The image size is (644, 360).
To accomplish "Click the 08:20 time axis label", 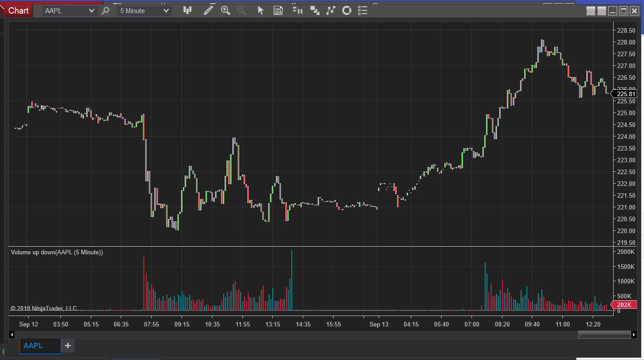I will point(502,324).
